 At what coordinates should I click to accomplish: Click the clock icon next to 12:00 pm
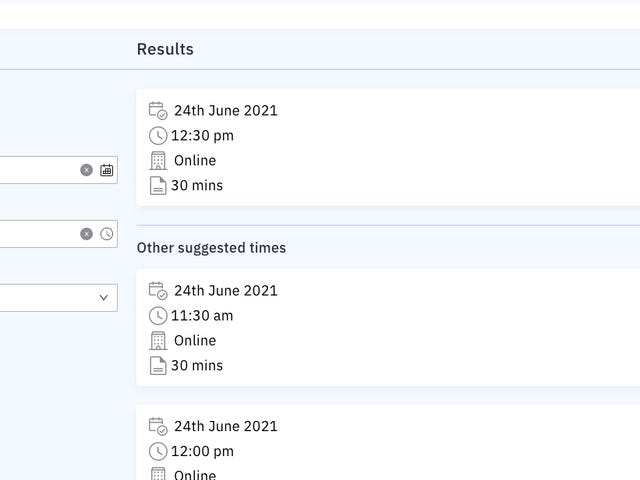pyautogui.click(x=157, y=451)
